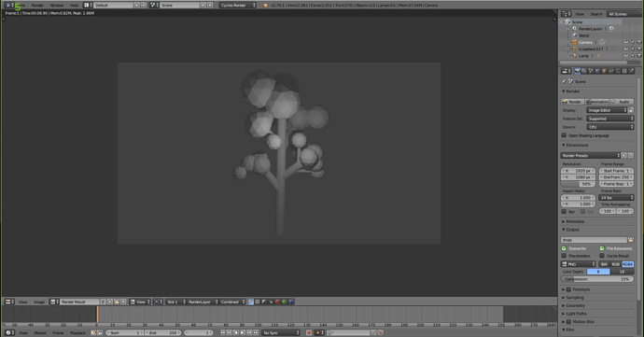Toggle Camera selectability arrow in outliner

coord(633,42)
